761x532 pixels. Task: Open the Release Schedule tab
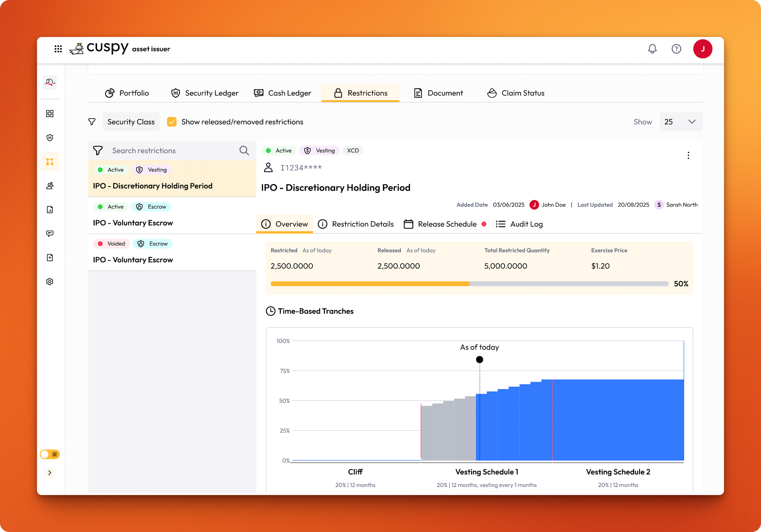(445, 224)
